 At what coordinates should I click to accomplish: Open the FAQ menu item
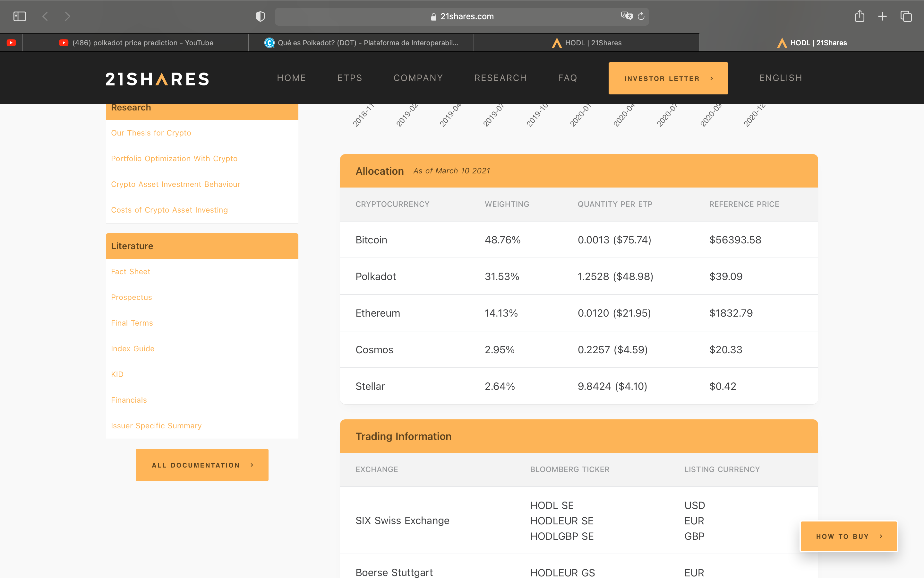point(568,78)
